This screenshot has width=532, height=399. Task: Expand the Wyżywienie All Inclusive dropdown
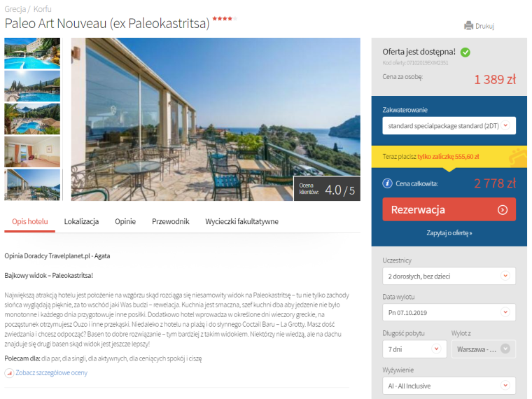pos(449,386)
